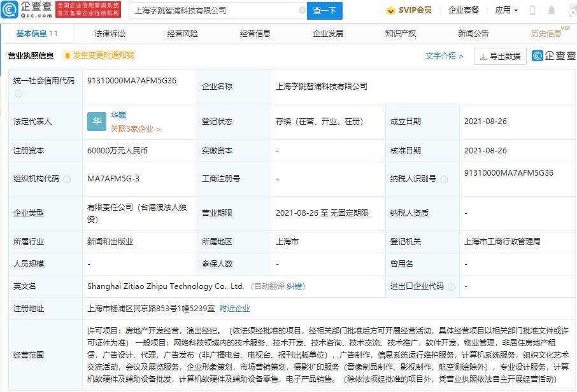Click the info icon beside 组织机构代码
The height and width of the screenshot is (392, 577).
(x=67, y=179)
